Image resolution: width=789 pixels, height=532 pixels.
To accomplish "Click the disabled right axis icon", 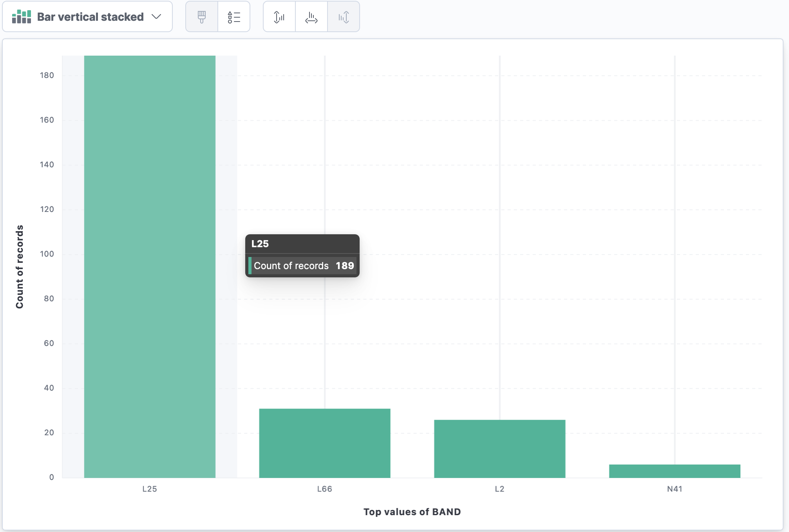I will point(344,17).
